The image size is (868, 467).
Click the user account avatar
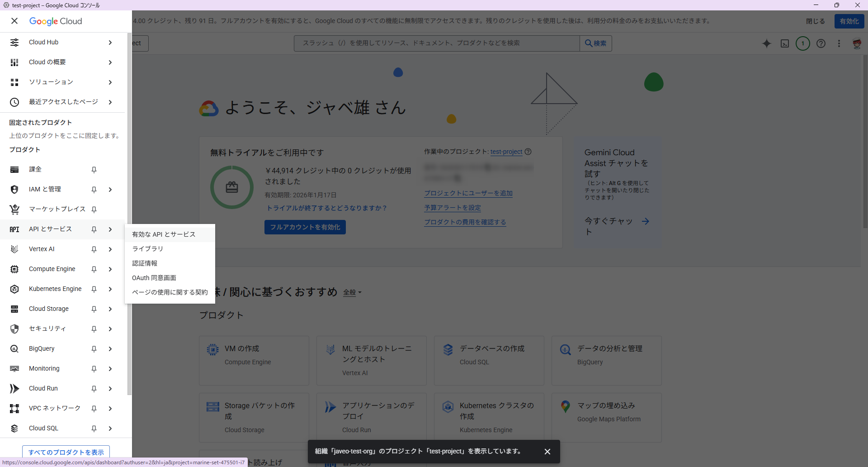coord(856,43)
